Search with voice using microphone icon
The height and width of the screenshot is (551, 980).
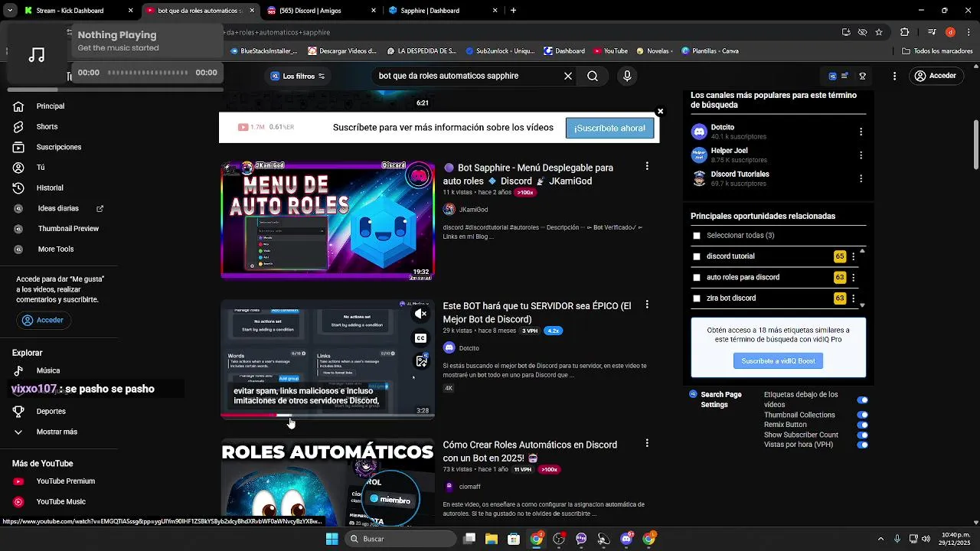click(x=627, y=76)
